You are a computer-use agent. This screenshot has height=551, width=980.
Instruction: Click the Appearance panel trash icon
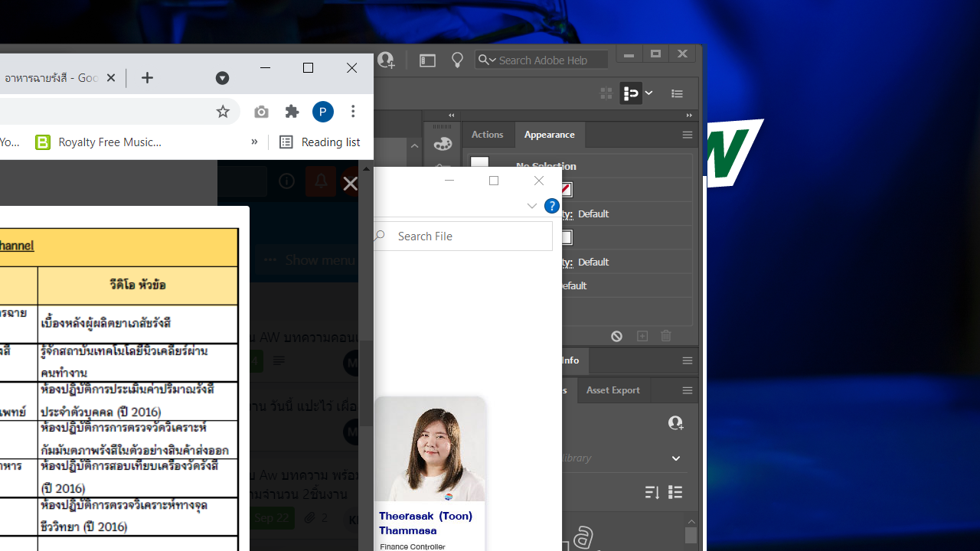pos(666,336)
